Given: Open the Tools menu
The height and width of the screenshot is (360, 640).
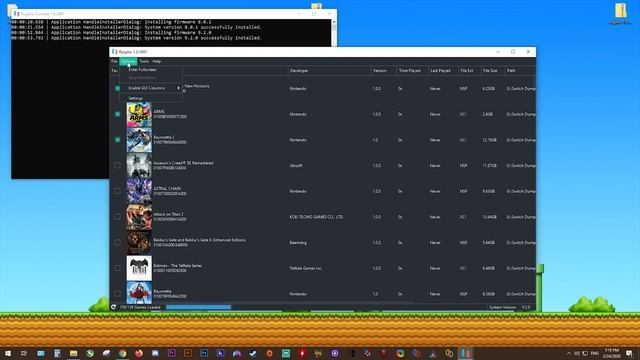Looking at the screenshot, I should tap(144, 61).
